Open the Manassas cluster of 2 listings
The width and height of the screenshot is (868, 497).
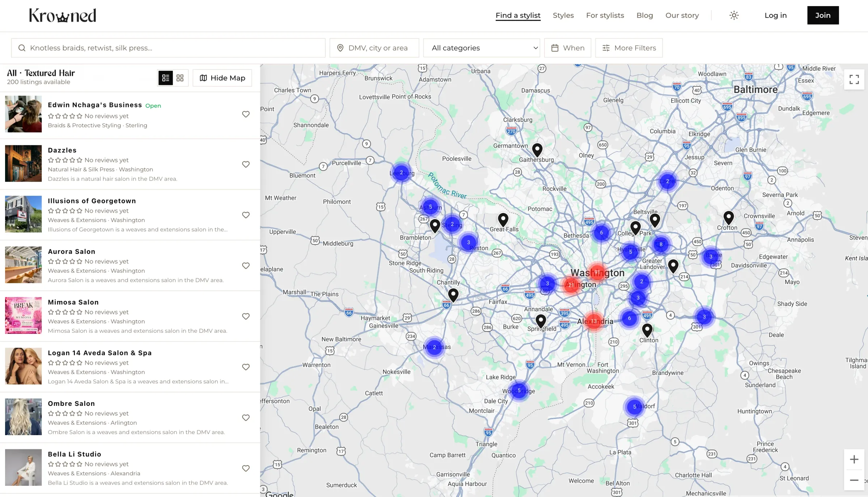click(x=434, y=347)
